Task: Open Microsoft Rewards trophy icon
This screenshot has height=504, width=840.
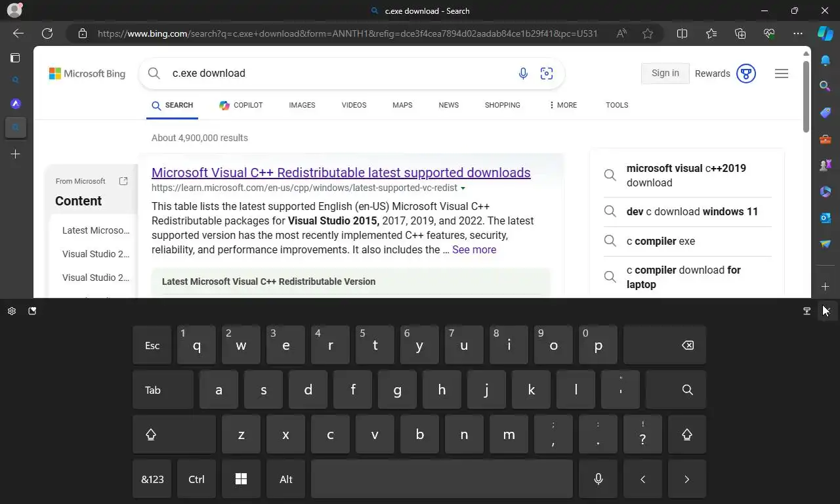Action: point(746,73)
